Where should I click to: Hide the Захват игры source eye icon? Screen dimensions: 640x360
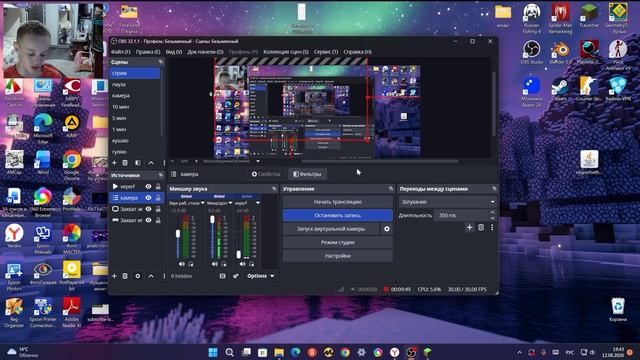coord(148,220)
